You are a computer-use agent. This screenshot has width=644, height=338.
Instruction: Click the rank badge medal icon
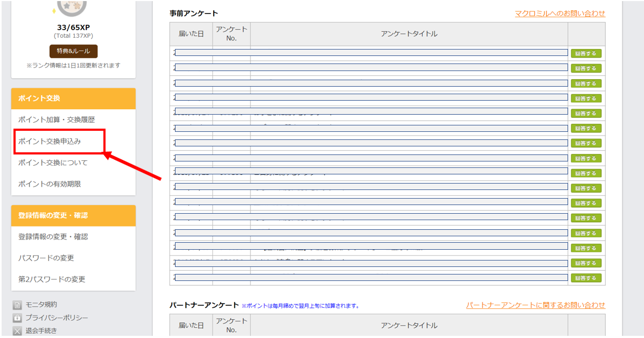click(73, 5)
